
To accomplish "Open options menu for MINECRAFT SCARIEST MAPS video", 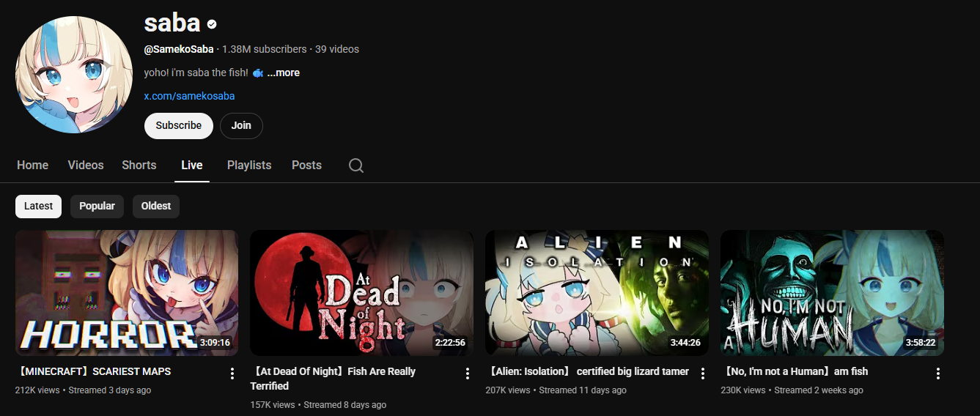I will 232,374.
